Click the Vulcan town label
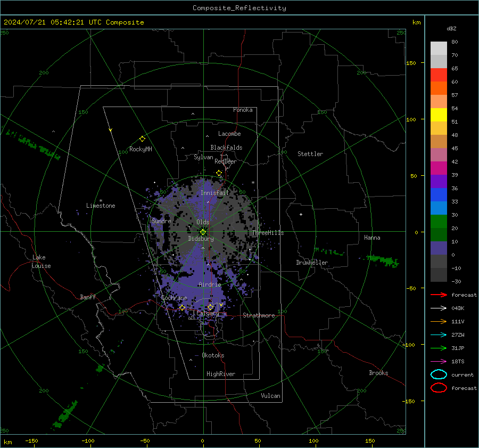This screenshot has width=479, height=448. click(270, 396)
